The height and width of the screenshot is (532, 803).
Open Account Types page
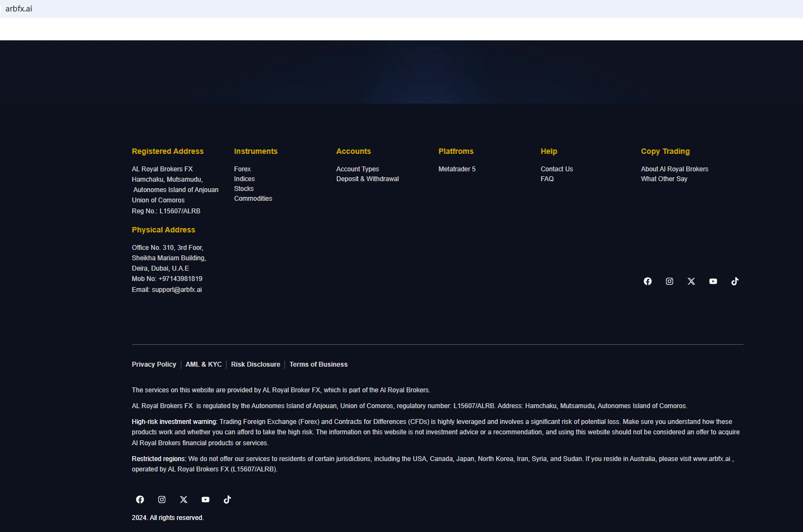(x=358, y=169)
